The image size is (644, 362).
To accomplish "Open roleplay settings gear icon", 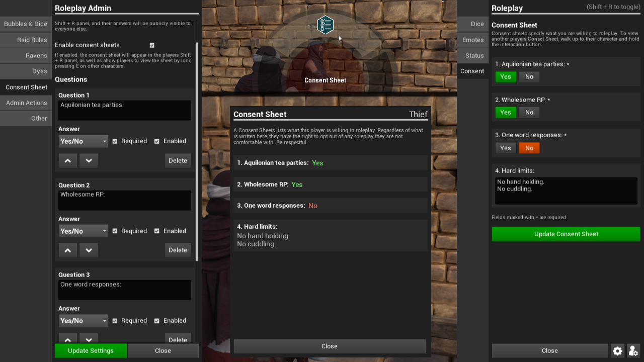I will [x=617, y=351].
